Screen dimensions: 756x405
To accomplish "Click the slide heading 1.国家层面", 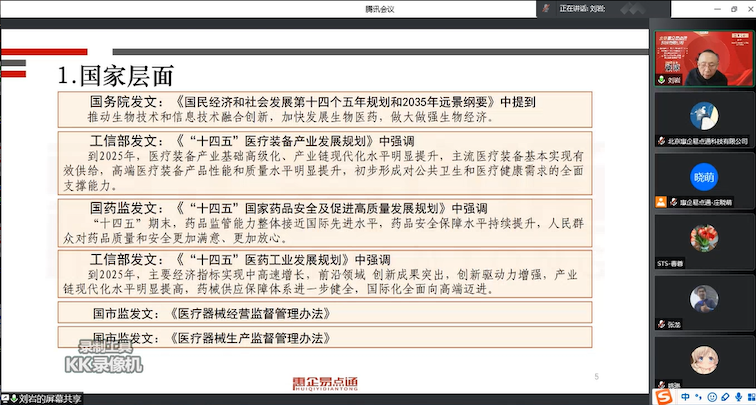I will [x=116, y=76].
